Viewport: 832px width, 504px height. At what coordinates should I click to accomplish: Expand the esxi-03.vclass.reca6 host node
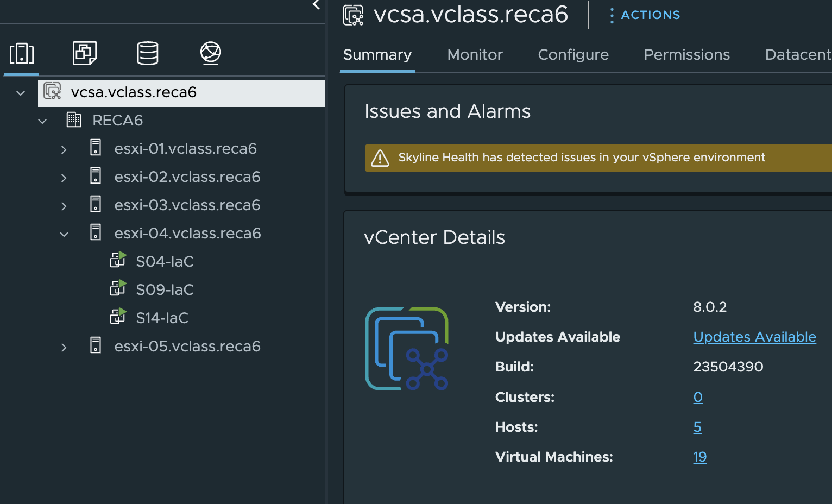coord(64,206)
